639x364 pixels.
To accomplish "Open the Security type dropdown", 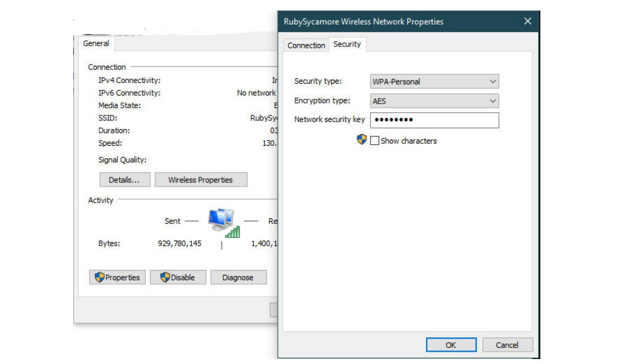I will tap(493, 81).
